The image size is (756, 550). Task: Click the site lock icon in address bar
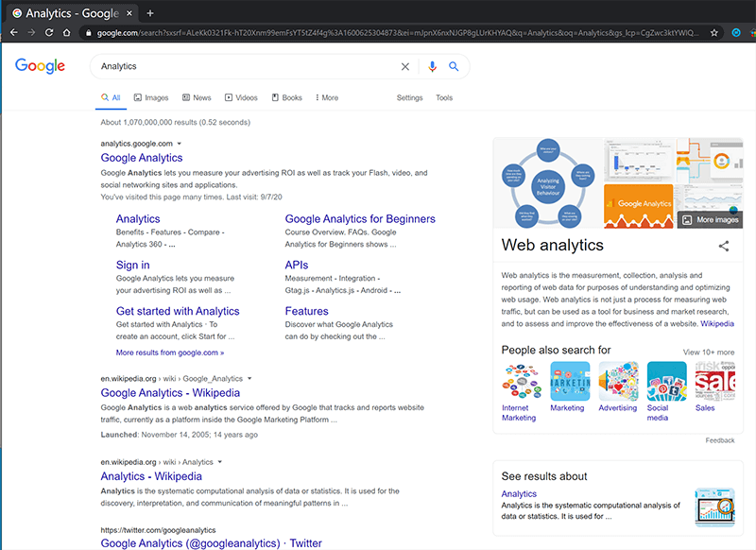click(x=88, y=33)
